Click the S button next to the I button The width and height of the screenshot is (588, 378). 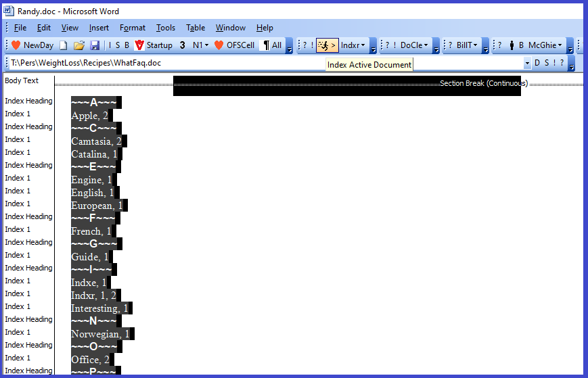[x=118, y=45]
